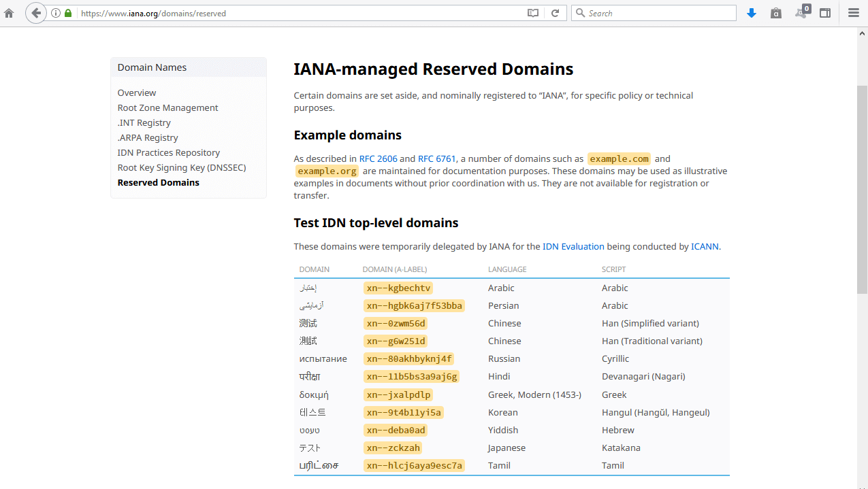This screenshot has height=489, width=868.
Task: Click the SCRIPT column header
Action: pos(613,269)
